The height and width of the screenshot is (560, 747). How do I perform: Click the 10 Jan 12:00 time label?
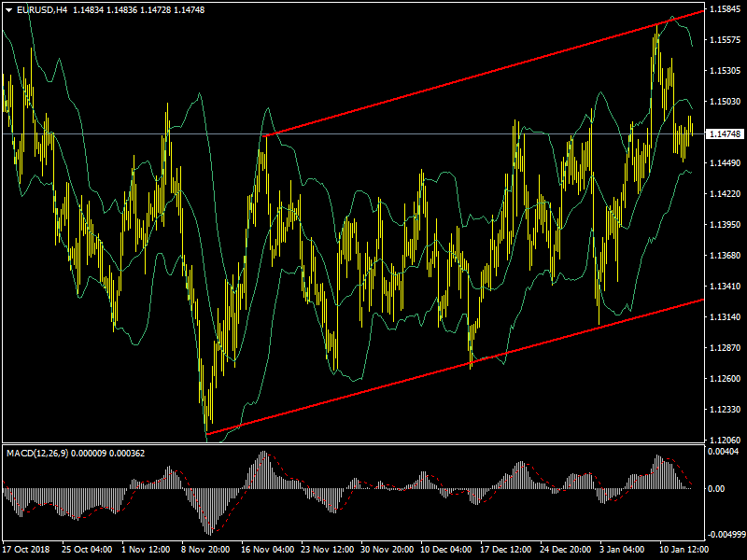tap(684, 551)
